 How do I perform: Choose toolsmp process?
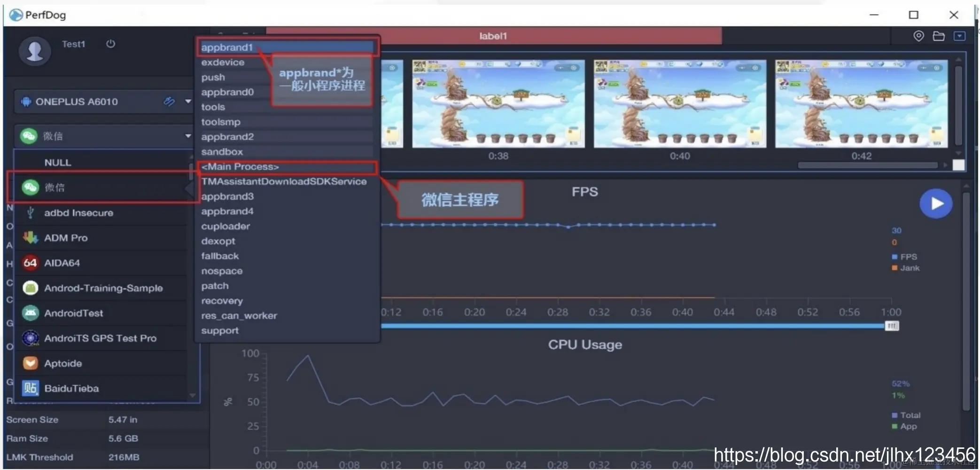(x=287, y=122)
